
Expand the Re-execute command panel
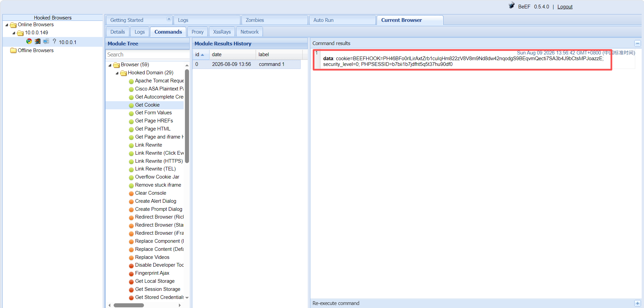[637, 303]
